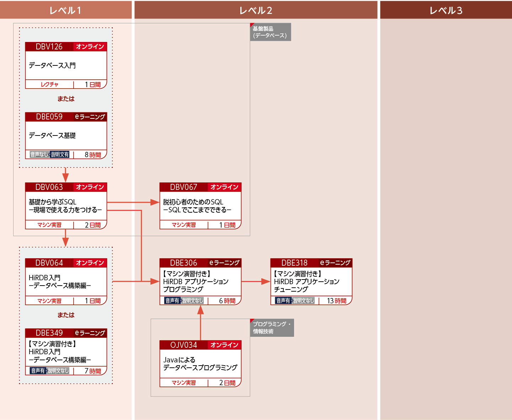Click the 1日間 duration on DBV067
Image resolution: width=512 pixels, height=420 pixels.
tap(227, 225)
